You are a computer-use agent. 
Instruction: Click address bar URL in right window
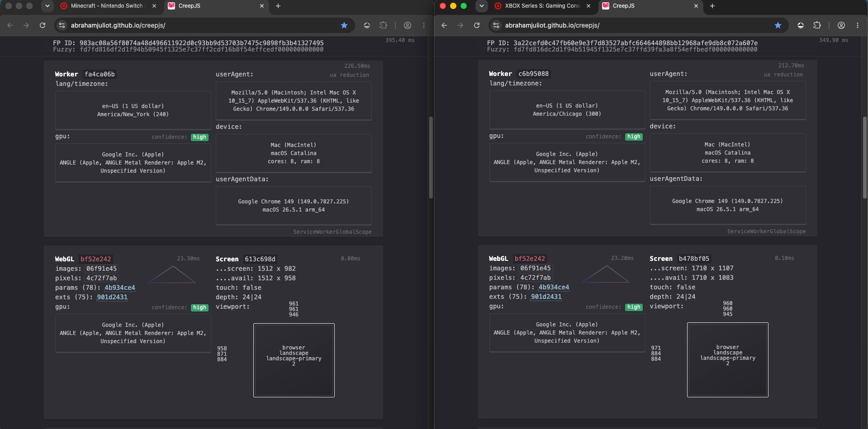coord(552,25)
